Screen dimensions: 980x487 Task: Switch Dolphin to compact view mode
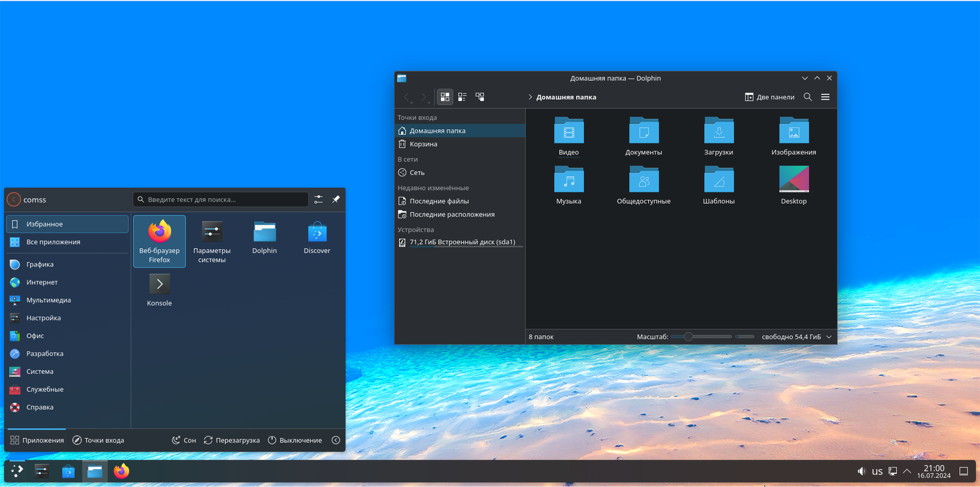click(462, 97)
